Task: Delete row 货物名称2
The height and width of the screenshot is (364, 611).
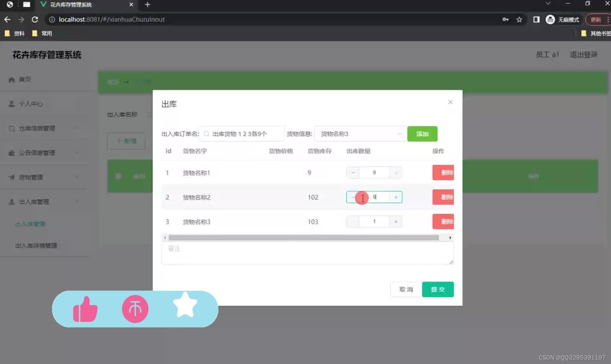Action: tap(443, 197)
